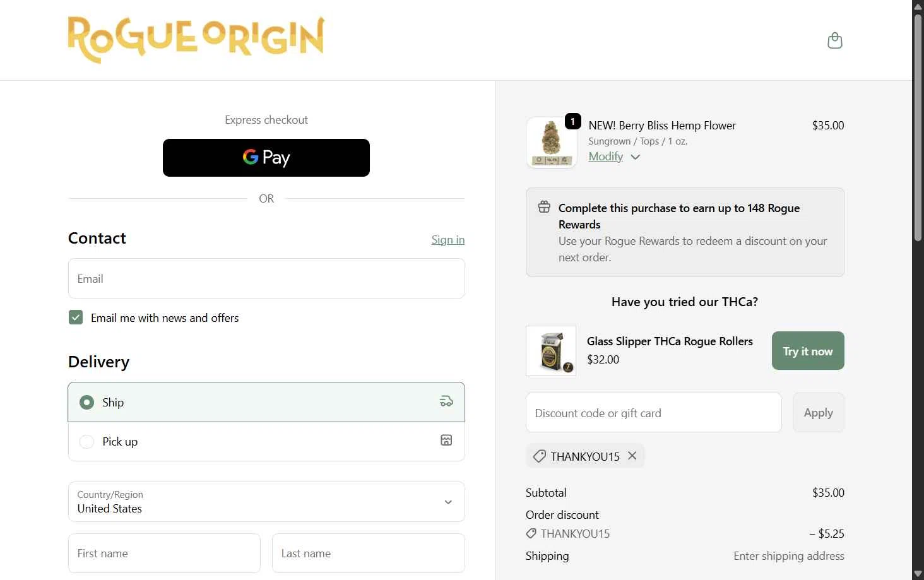This screenshot has width=924, height=580.
Task: Click the Order discount tag icon
Action: click(531, 533)
